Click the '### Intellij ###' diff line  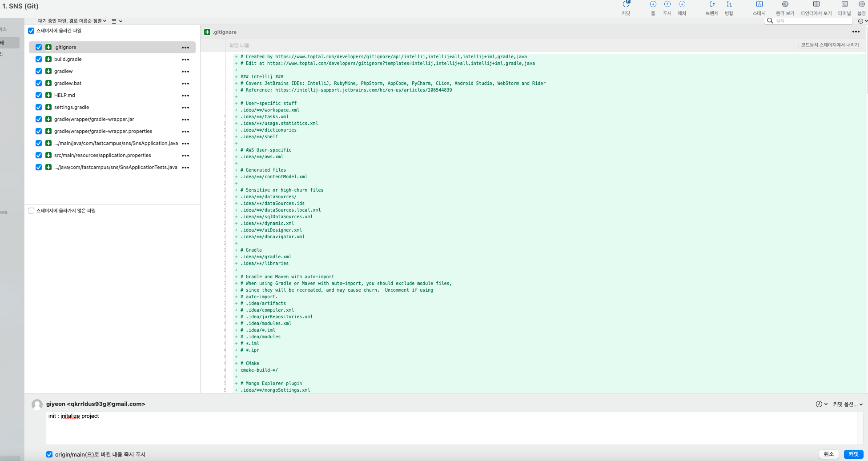click(x=261, y=76)
